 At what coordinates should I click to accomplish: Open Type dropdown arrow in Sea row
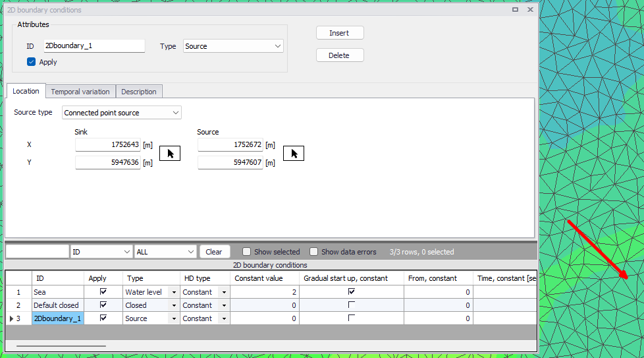(174, 292)
